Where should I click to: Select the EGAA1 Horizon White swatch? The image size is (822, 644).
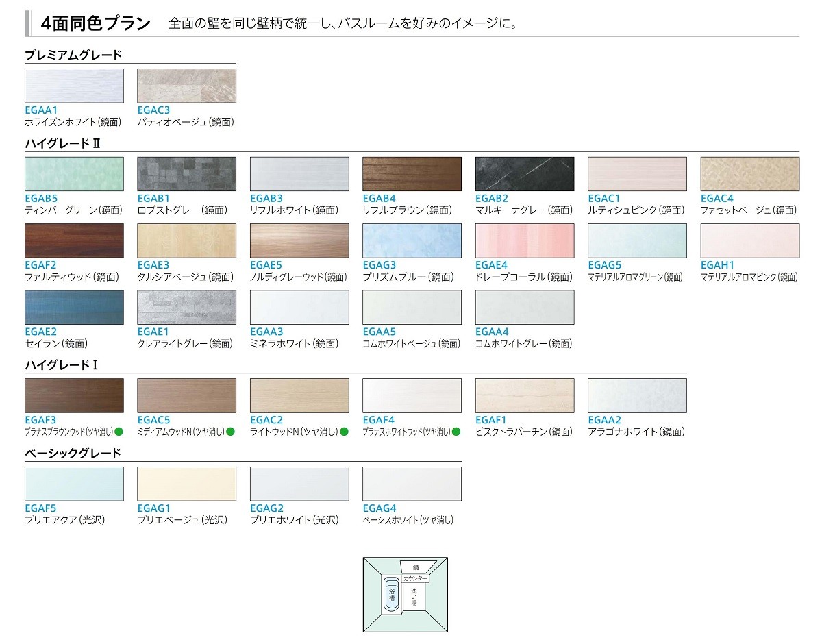pos(74,86)
